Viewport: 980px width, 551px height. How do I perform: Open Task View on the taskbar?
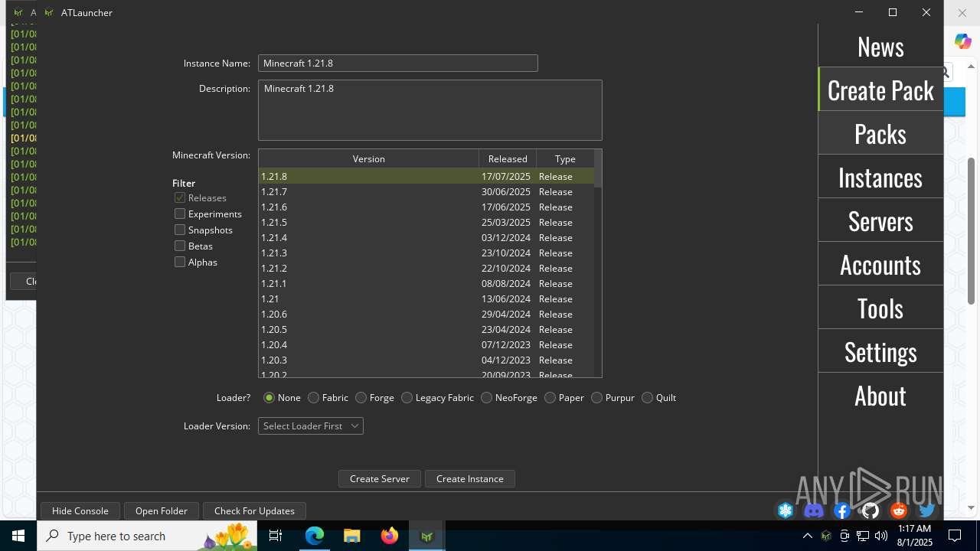(x=276, y=536)
